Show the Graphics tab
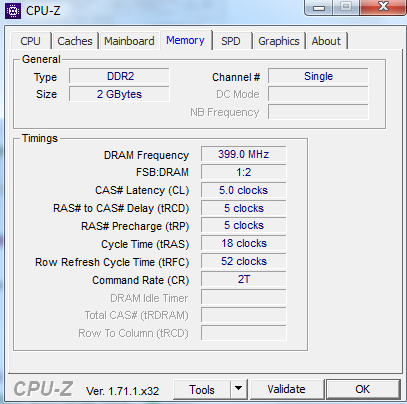407x404 pixels. click(279, 41)
